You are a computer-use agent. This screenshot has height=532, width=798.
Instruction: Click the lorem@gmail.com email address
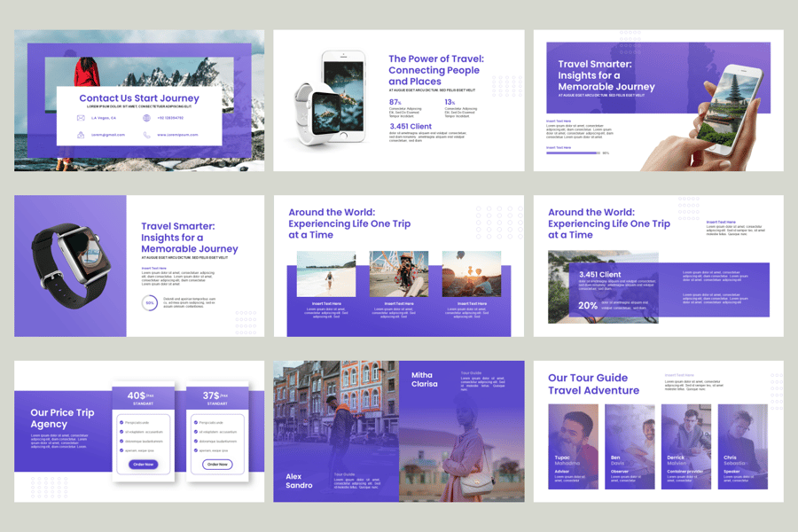(x=108, y=135)
